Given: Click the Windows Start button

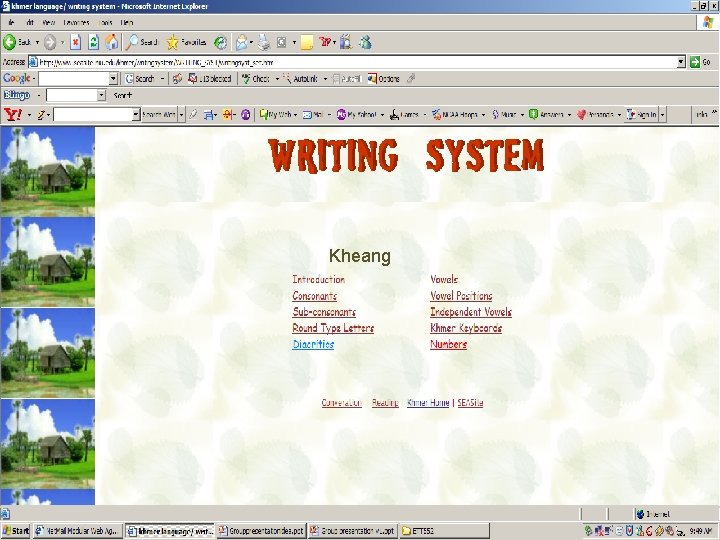Looking at the screenshot, I should coord(16,531).
